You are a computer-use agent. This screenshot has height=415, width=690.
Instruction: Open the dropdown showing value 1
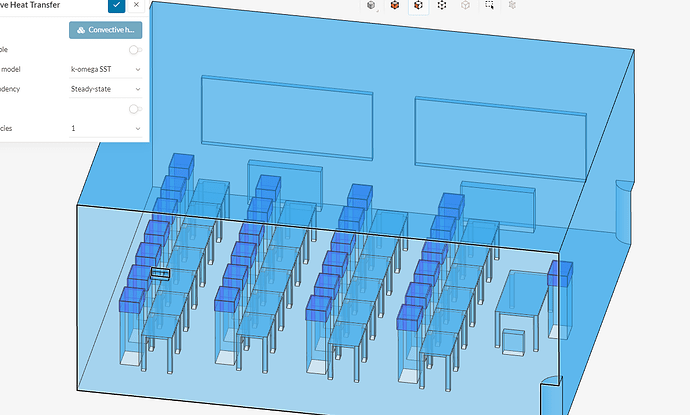click(x=106, y=128)
